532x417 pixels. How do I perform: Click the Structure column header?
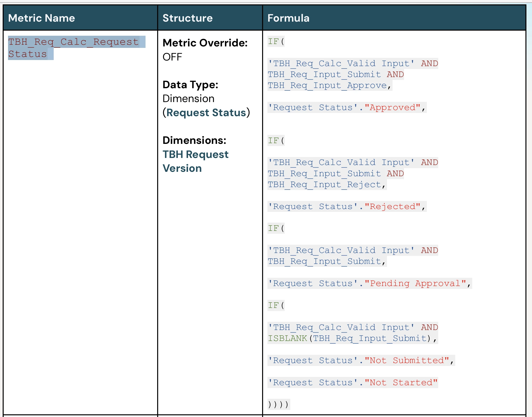(188, 18)
